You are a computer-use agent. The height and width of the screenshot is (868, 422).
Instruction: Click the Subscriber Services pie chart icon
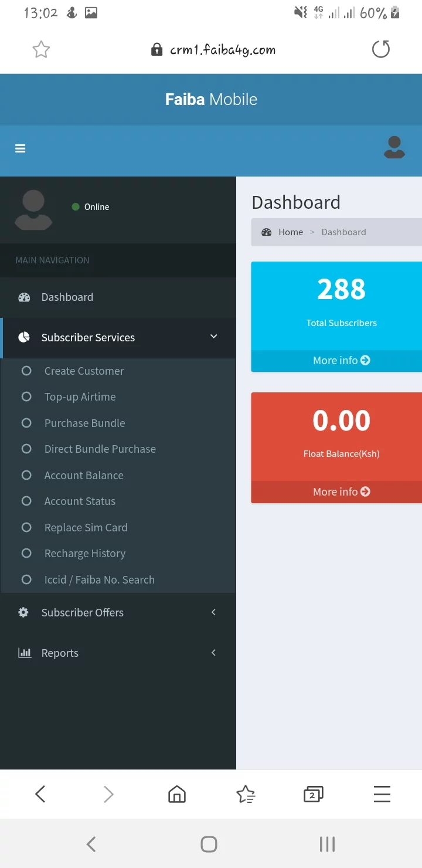[x=24, y=337]
